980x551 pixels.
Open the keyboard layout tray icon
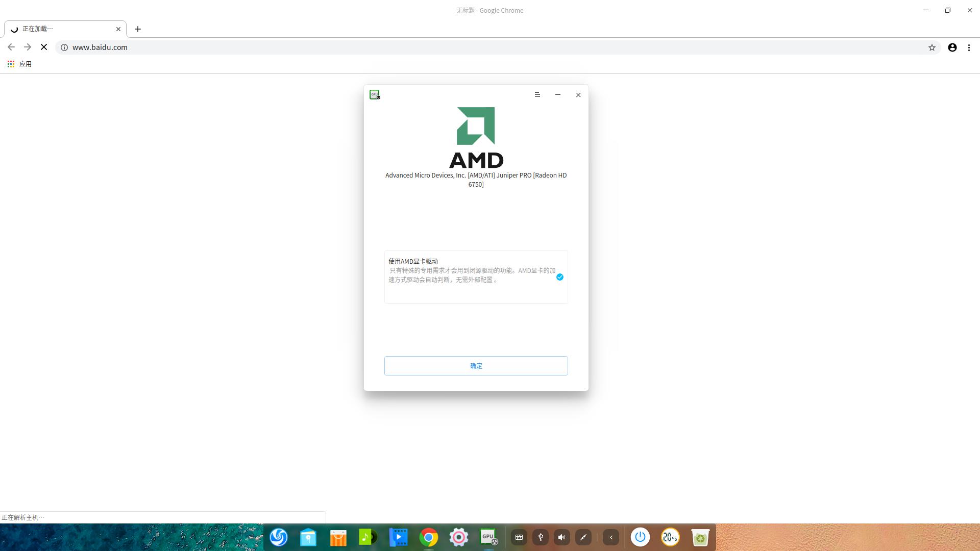[x=519, y=537]
